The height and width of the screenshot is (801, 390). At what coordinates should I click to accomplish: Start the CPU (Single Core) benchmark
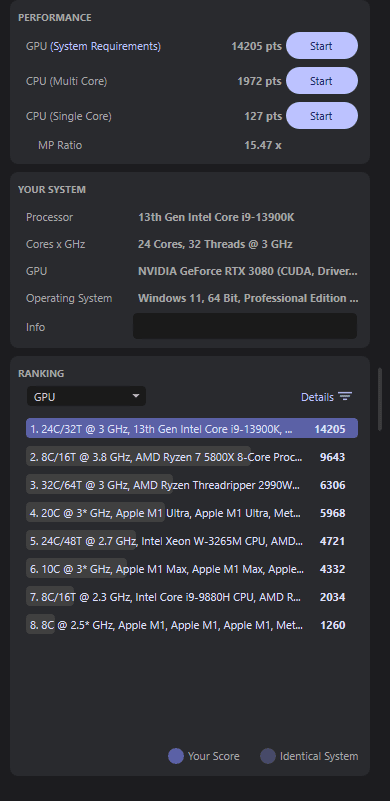pyautogui.click(x=322, y=116)
